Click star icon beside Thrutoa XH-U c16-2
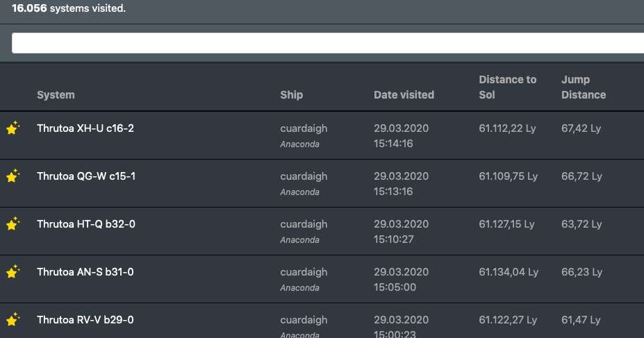Image resolution: width=644 pixels, height=338 pixels. [x=13, y=128]
